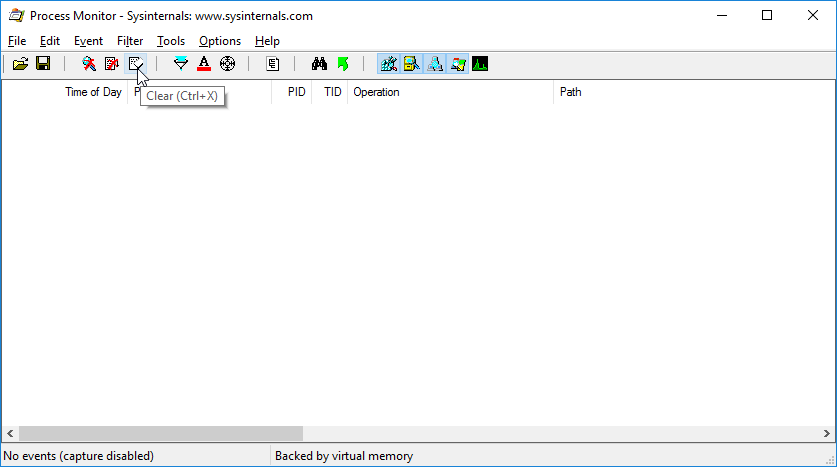Click the horizontal scrollbar left arrow
Viewport: 837px width, 467px height.
pyautogui.click(x=10, y=433)
